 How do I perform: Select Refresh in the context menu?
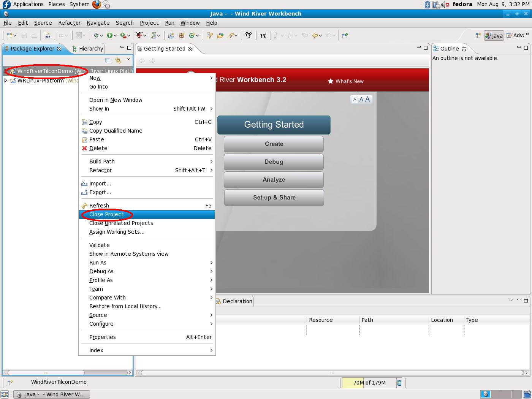click(147, 206)
